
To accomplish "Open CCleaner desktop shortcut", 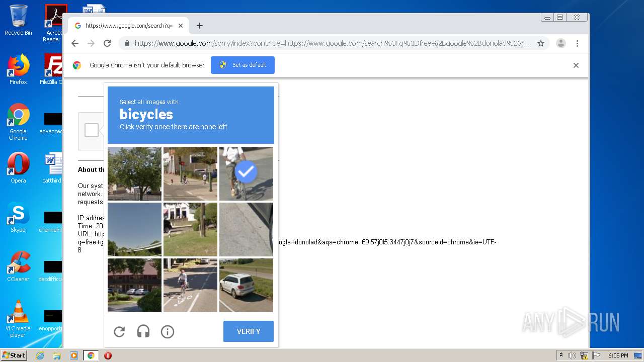I will (18, 266).
